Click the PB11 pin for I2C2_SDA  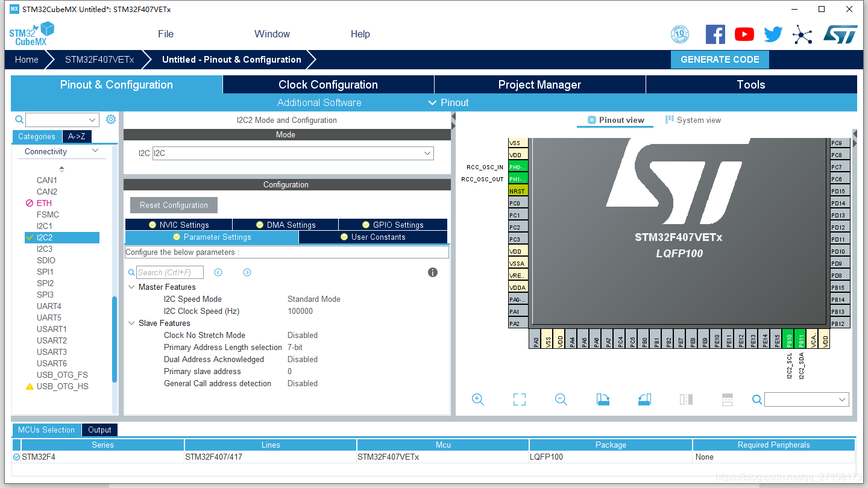800,339
